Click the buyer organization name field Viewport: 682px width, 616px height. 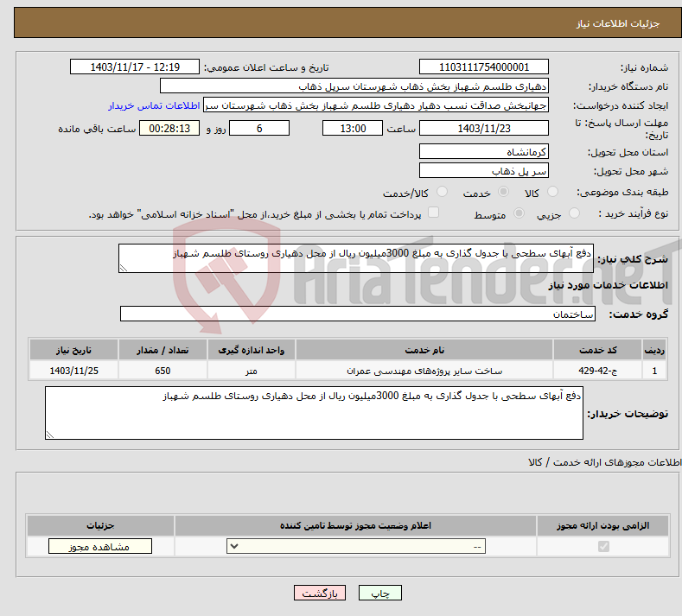coord(354,86)
